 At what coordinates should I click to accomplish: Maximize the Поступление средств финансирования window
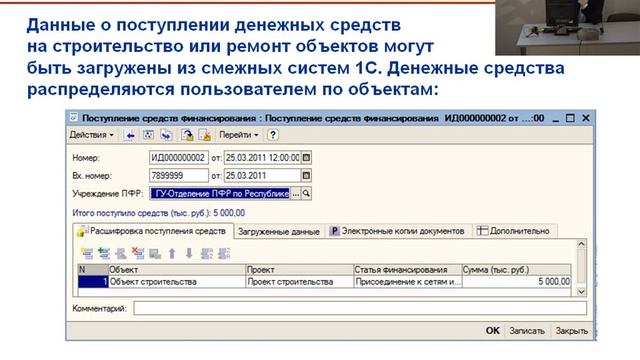click(x=570, y=118)
